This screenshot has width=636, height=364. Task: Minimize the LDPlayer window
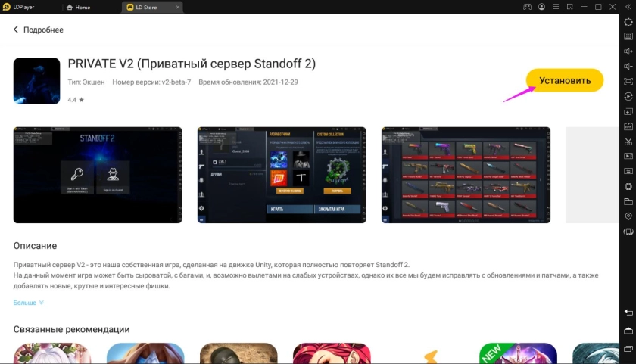click(584, 7)
